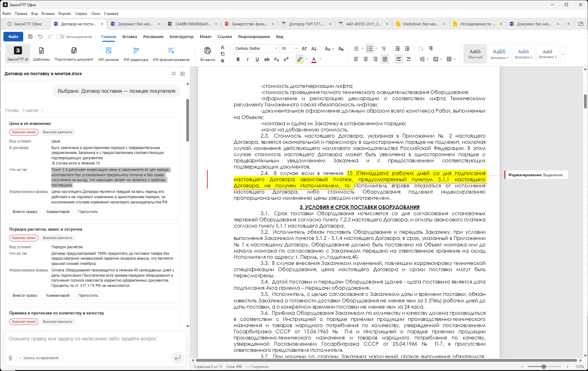Viewport: 588px width, 371px height.
Task: Apply subscript formatting
Action: [x=276, y=59]
